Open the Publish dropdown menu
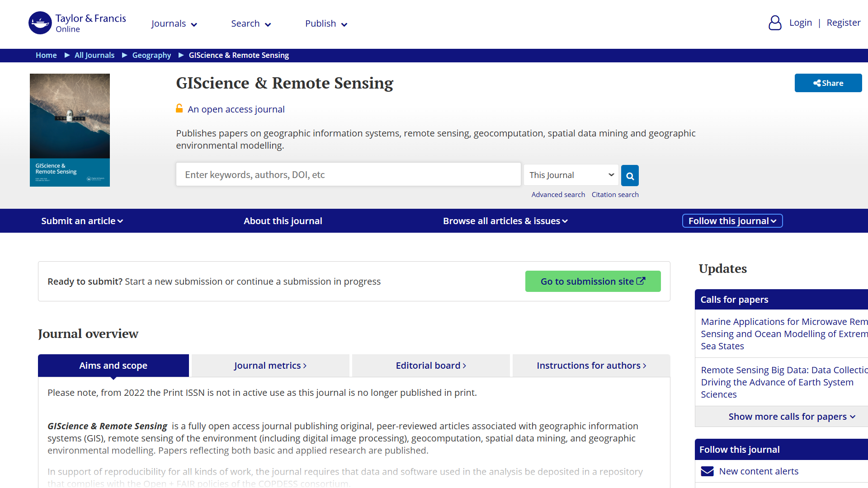The width and height of the screenshot is (868, 488). pyautogui.click(x=326, y=24)
